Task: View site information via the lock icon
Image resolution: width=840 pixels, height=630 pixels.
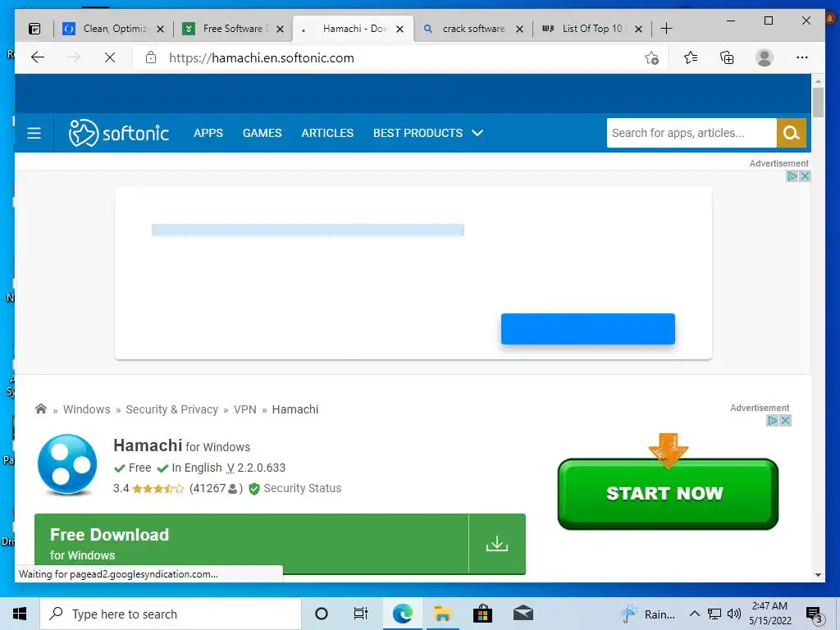Action: (x=151, y=58)
